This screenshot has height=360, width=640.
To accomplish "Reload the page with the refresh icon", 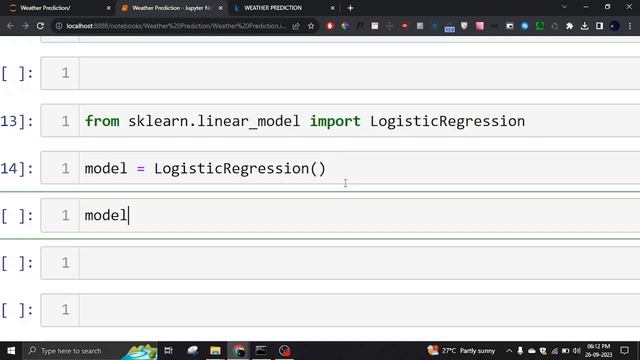I will click(40, 26).
